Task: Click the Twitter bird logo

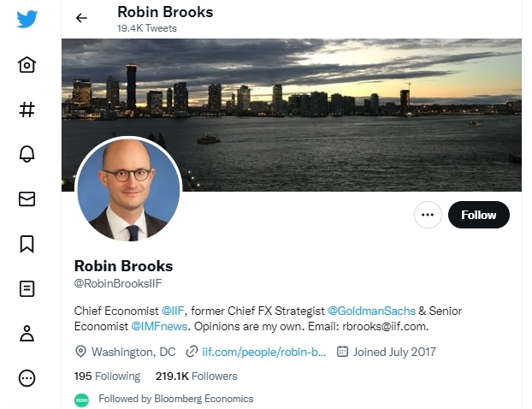Action: 27,19
